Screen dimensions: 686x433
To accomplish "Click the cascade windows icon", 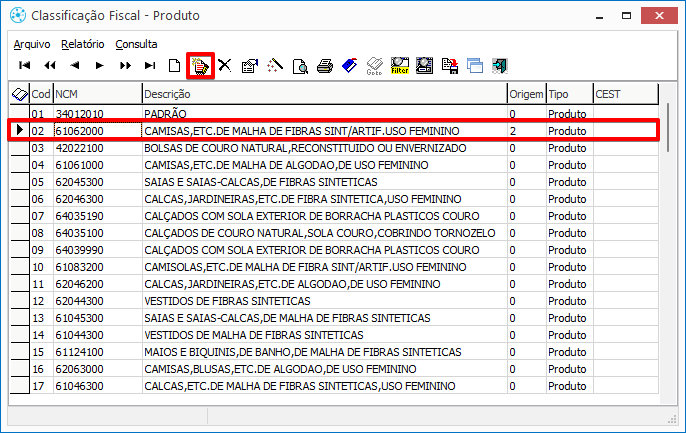I will click(475, 66).
